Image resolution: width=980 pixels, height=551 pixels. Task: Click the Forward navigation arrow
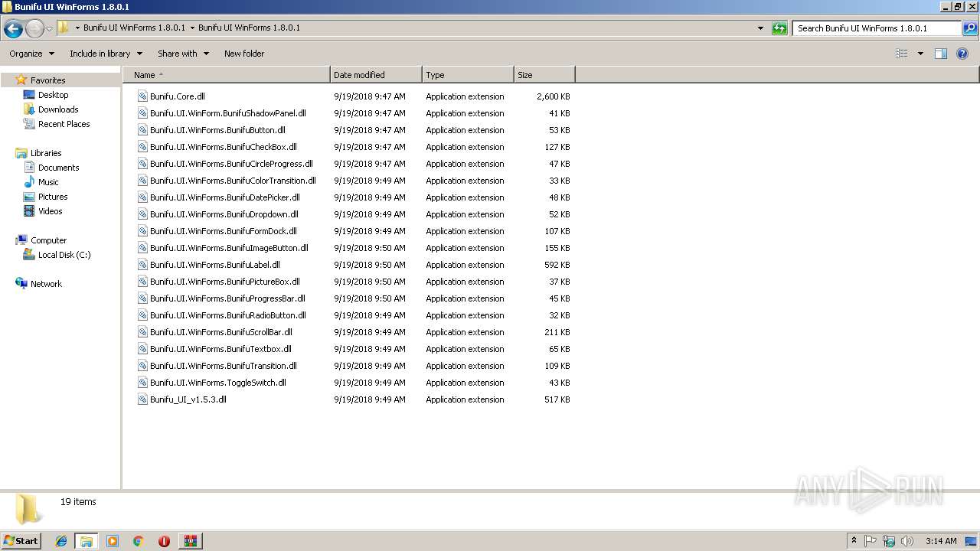pyautogui.click(x=34, y=28)
